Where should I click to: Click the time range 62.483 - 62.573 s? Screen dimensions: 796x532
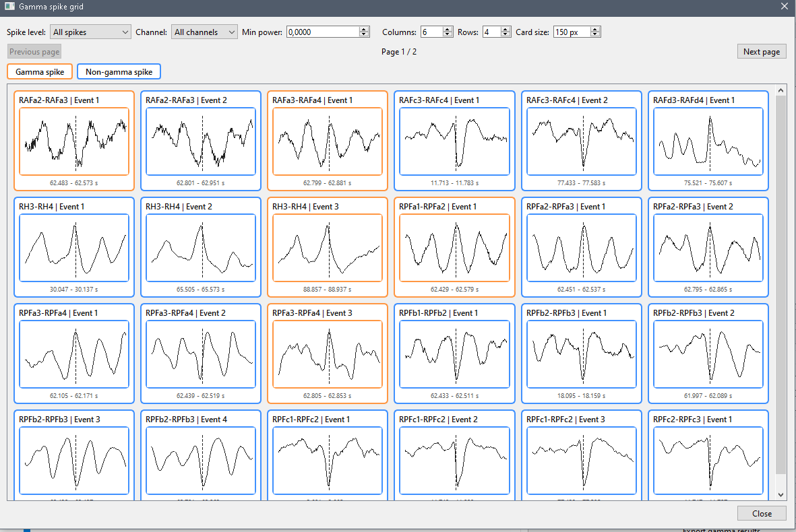coord(74,182)
